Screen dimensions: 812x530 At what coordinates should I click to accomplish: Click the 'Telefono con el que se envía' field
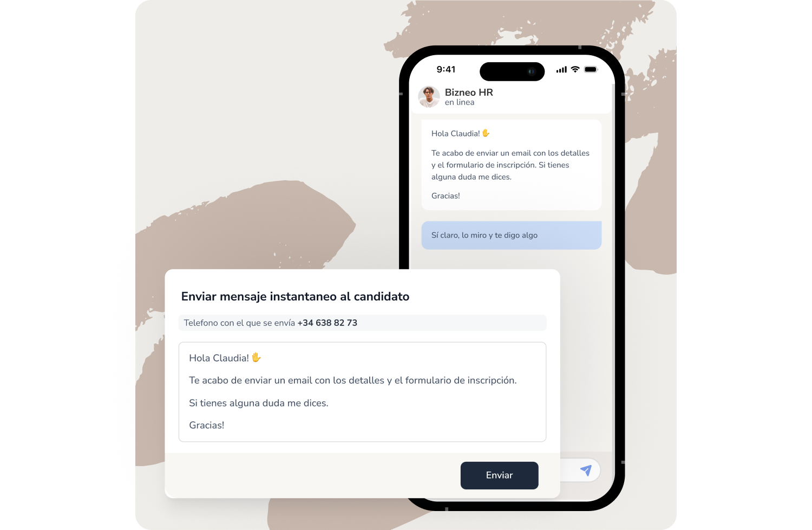click(362, 323)
